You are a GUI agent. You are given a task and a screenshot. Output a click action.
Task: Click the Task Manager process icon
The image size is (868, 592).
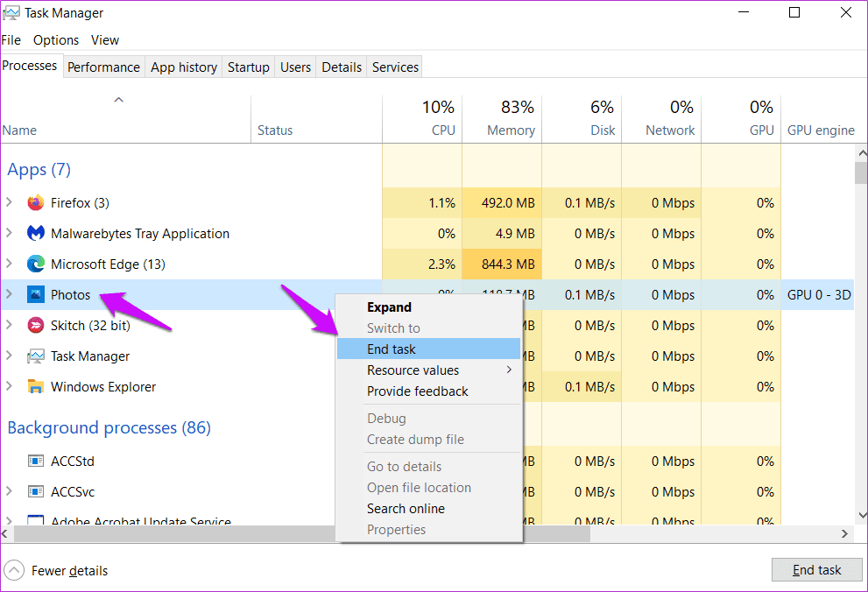click(x=36, y=356)
